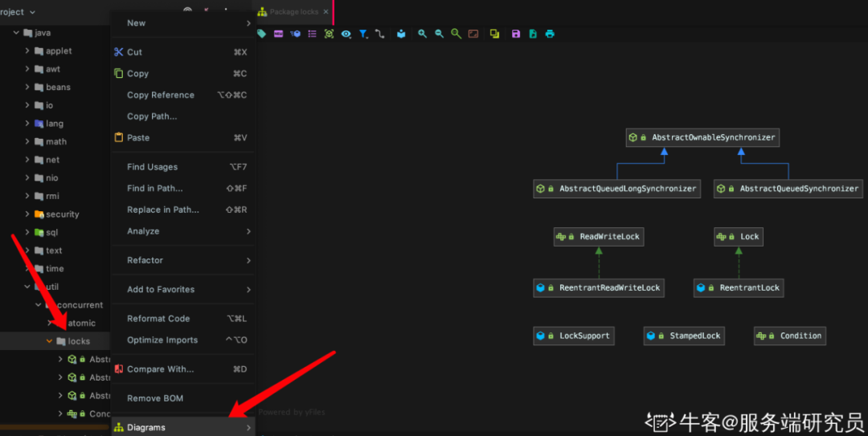Open the blue funnel filter dropdown
Image resolution: width=868 pixels, height=436 pixels.
tap(363, 34)
